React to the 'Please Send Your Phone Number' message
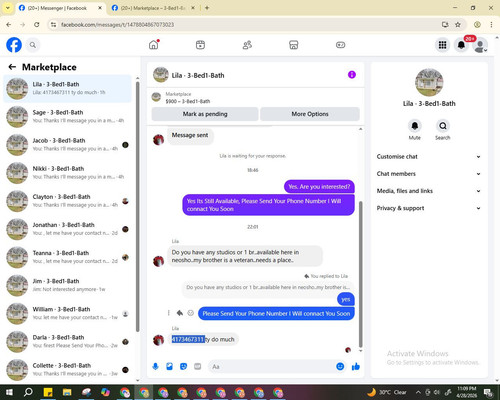Image resolution: width=500 pixels, height=400 pixels. 191,313
